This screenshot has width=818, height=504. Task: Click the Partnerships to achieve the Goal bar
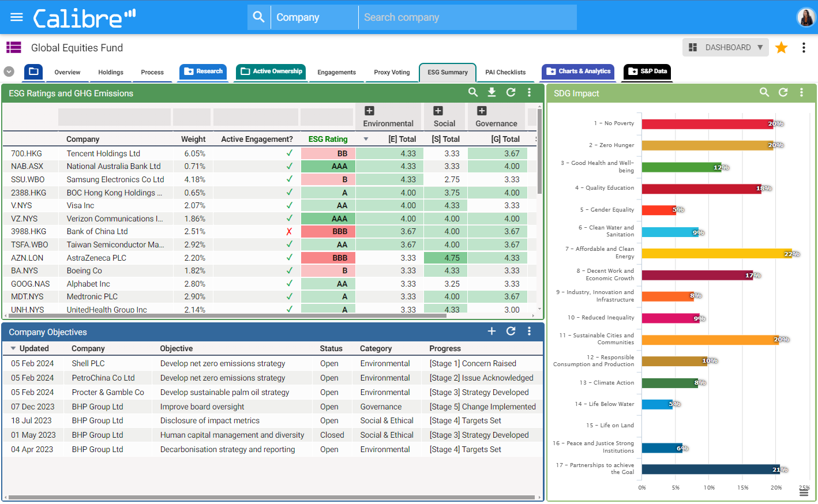[711, 469]
